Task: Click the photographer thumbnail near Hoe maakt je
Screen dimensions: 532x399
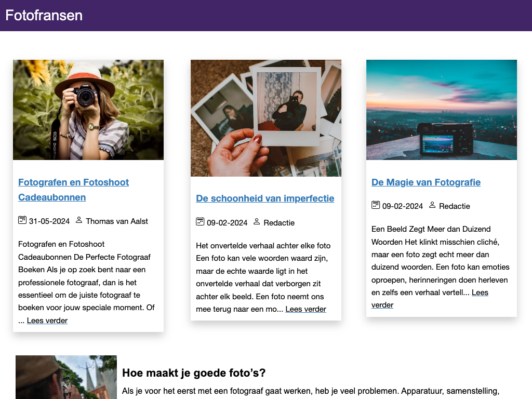Action: 66,377
